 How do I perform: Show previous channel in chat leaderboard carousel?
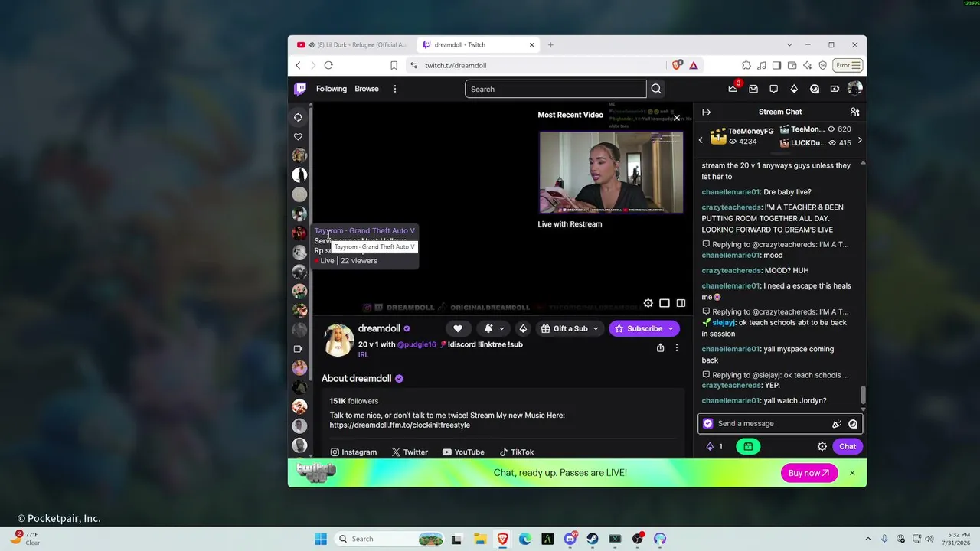[701, 140]
